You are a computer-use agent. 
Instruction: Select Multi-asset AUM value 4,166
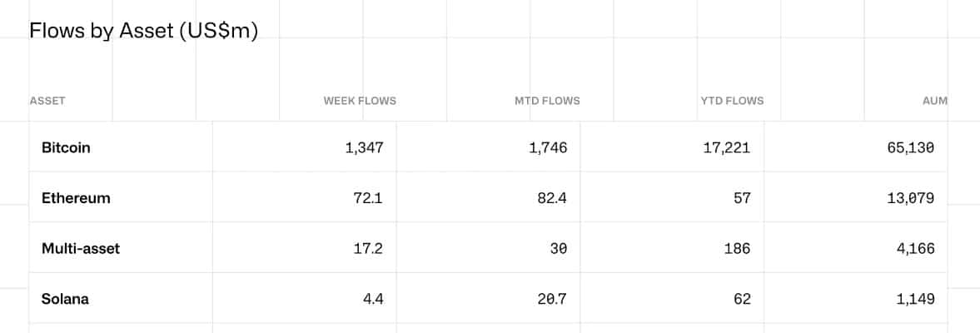[x=916, y=249]
